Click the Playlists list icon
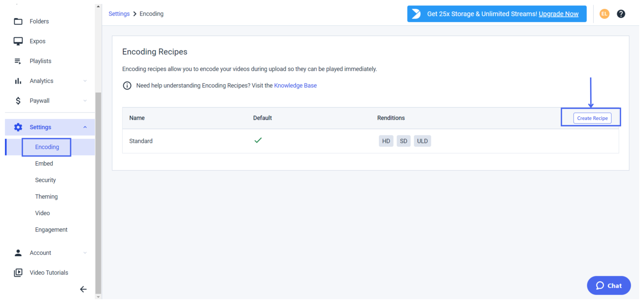Screen dimensions: 644x303 pyautogui.click(x=18, y=61)
